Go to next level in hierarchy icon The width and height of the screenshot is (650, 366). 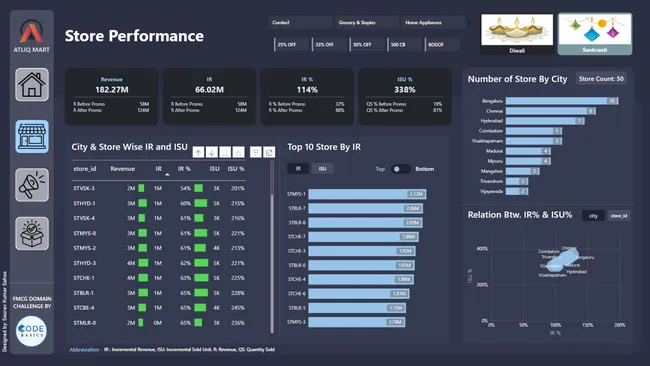(x=225, y=153)
